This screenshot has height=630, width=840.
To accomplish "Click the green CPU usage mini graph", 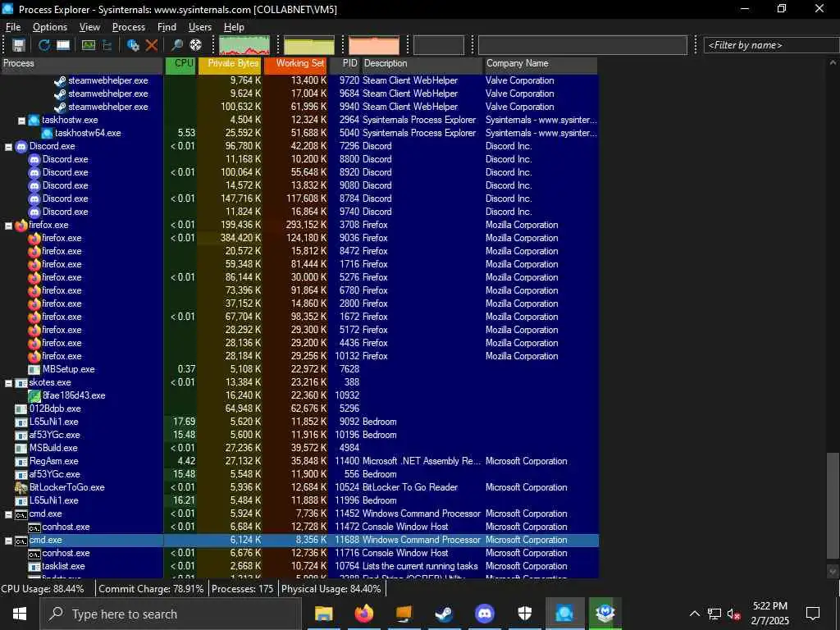I will 244,46.
